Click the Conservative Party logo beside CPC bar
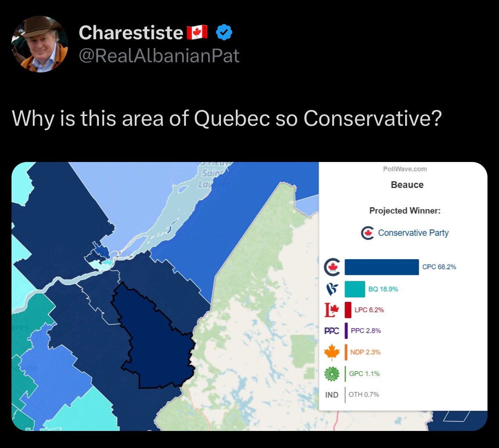 tap(332, 267)
